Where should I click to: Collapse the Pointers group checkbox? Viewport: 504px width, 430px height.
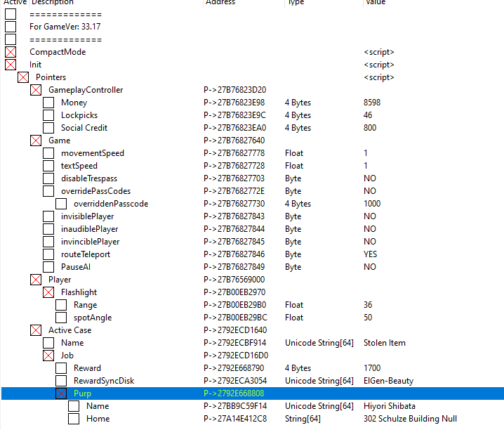[x=23, y=77]
